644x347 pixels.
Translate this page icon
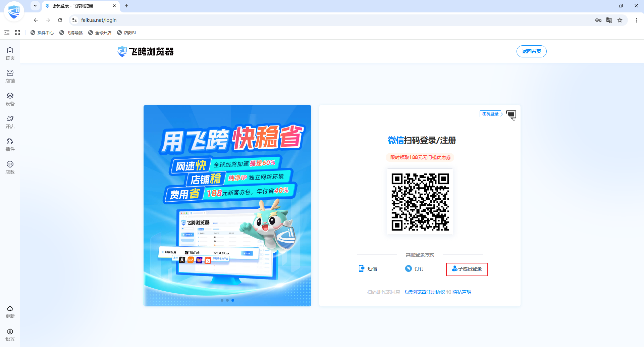pos(609,20)
